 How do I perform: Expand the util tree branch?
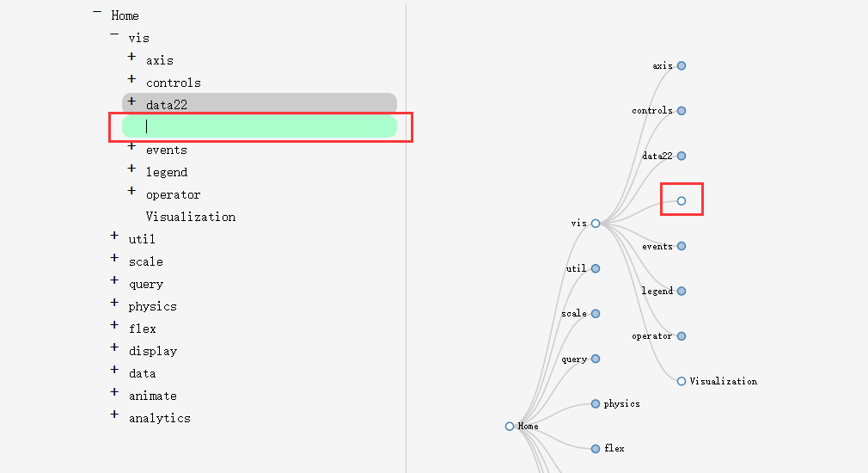point(114,236)
